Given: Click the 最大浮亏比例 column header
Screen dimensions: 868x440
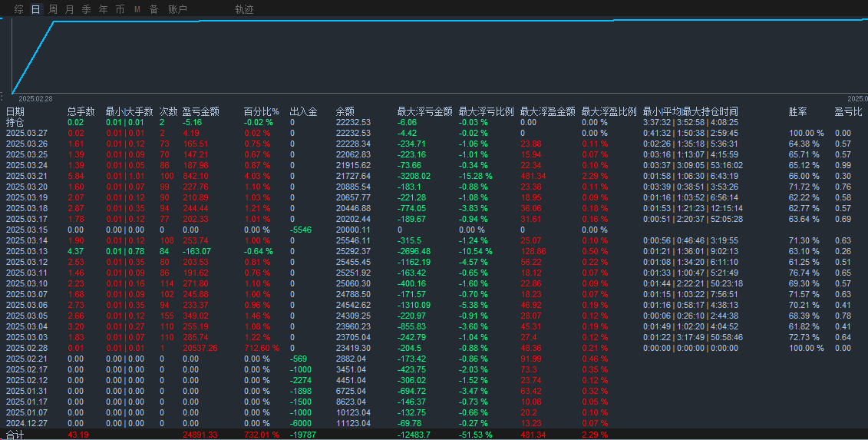Looking at the screenshot, I should [486, 111].
